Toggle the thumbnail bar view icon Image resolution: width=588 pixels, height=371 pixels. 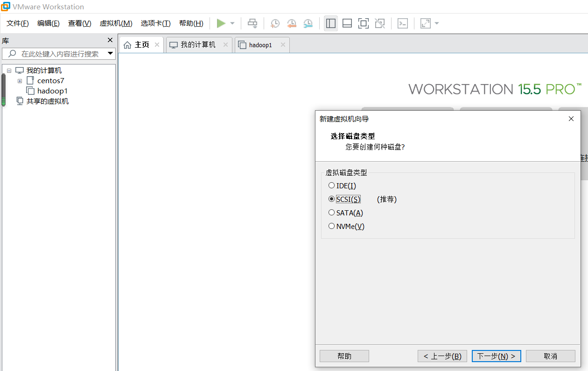coord(347,23)
